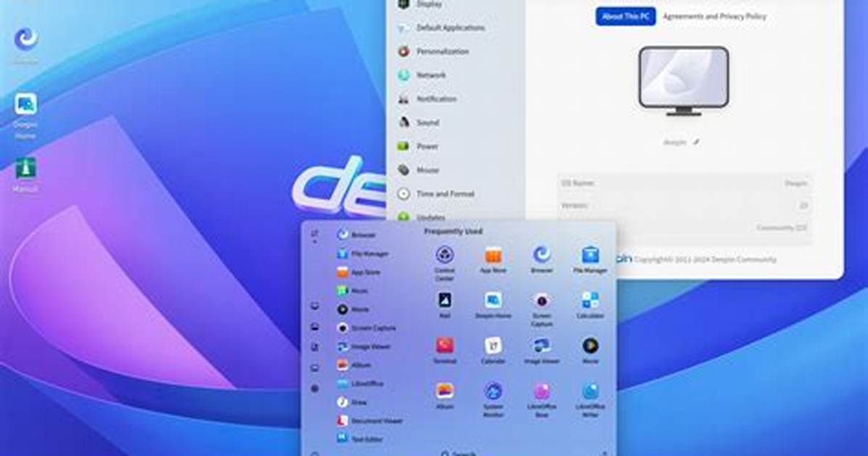Go to Mouse settings in the sidebar
Screen dimensions: 868x456
pyautogui.click(x=419, y=170)
